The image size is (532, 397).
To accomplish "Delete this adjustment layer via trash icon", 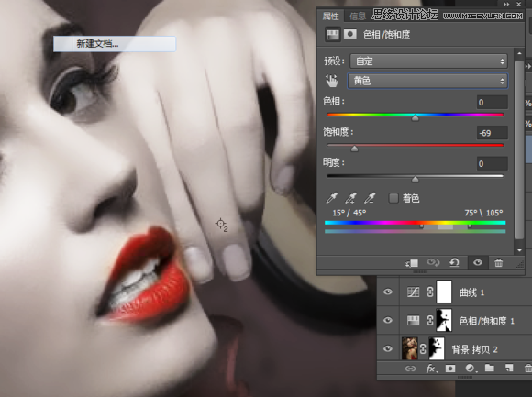I will [x=498, y=263].
